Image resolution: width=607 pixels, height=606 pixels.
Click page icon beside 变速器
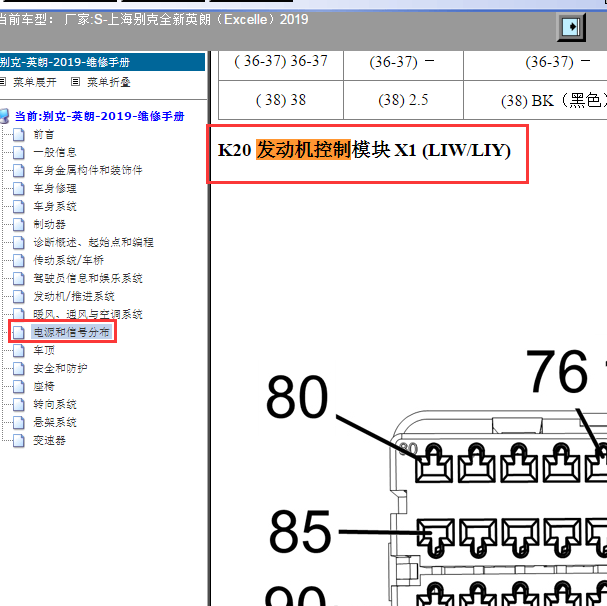click(18, 441)
